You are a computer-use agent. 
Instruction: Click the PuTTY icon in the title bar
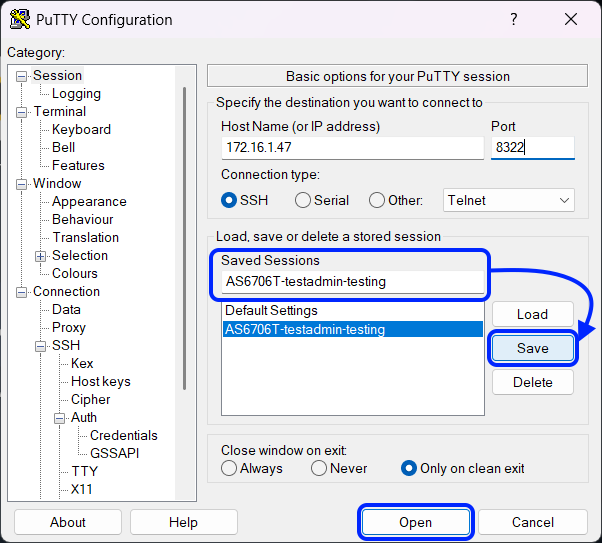click(20, 19)
